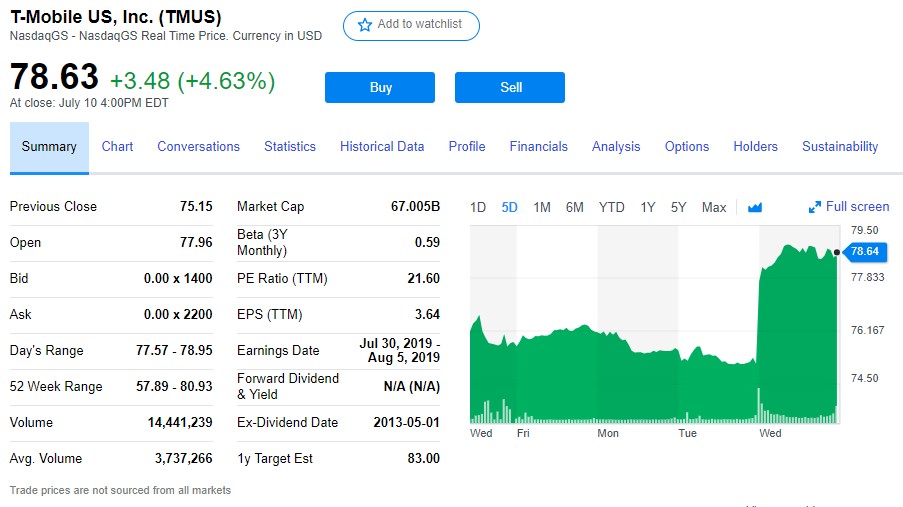Click the Earnings Date label
Viewport: 903px width, 507px height.
point(278,350)
